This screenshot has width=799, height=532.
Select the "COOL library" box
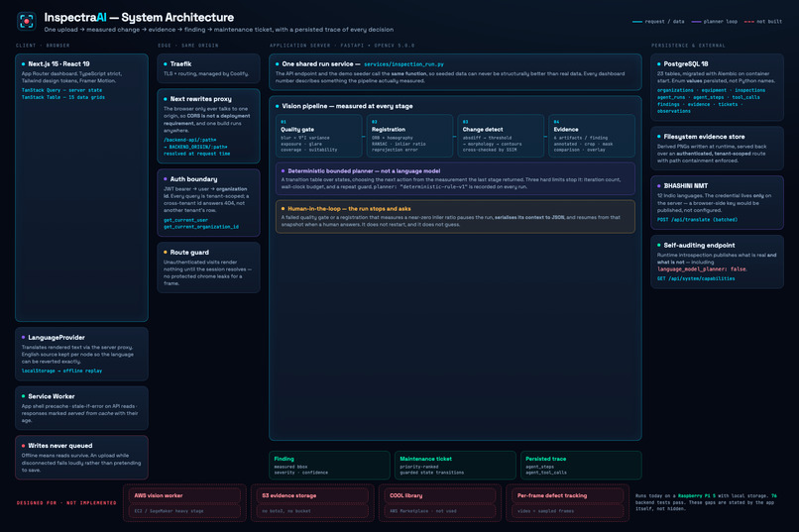[x=440, y=503]
